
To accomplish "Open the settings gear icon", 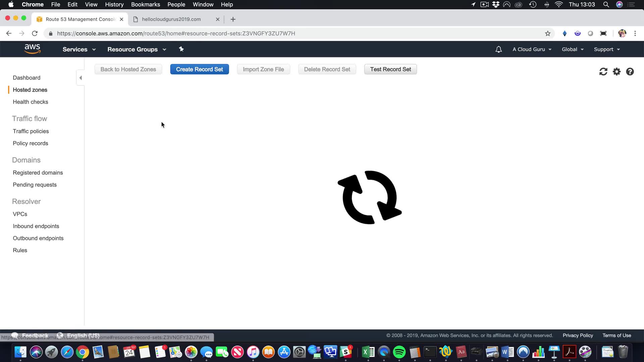I will (x=616, y=72).
